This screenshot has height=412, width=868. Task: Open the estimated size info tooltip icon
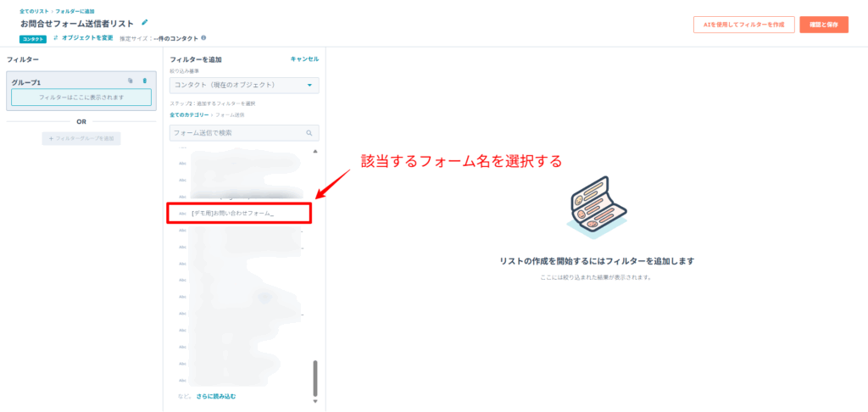click(x=203, y=38)
